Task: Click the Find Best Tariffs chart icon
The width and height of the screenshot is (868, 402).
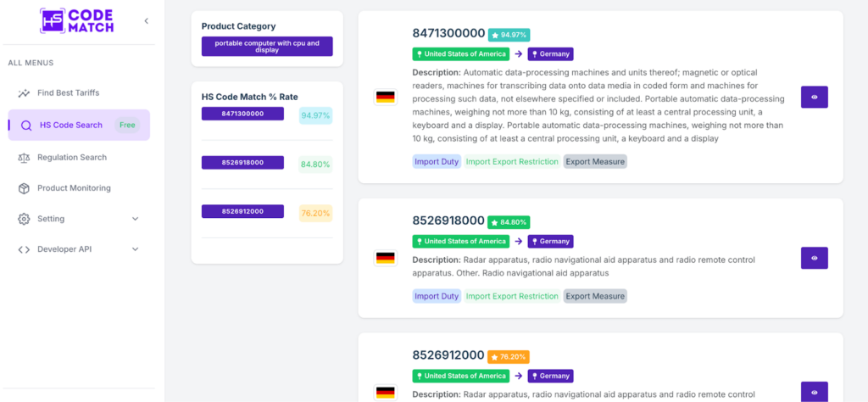Action: tap(24, 93)
